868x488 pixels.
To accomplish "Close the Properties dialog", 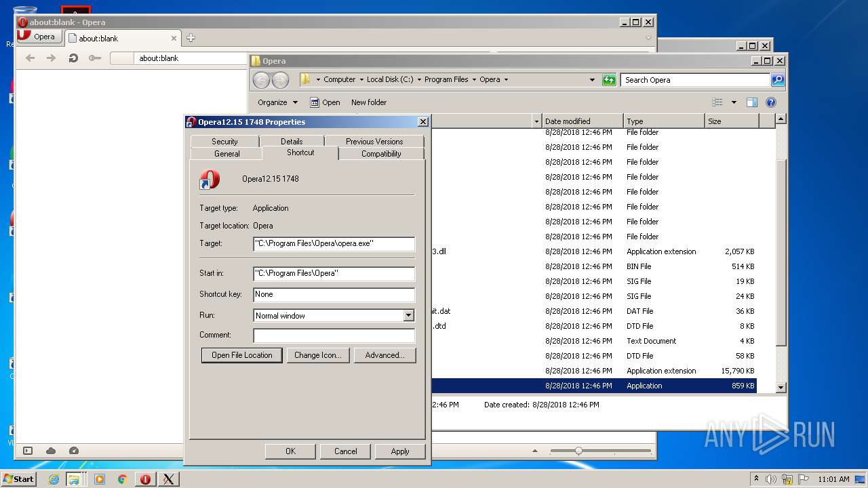I will coord(423,122).
